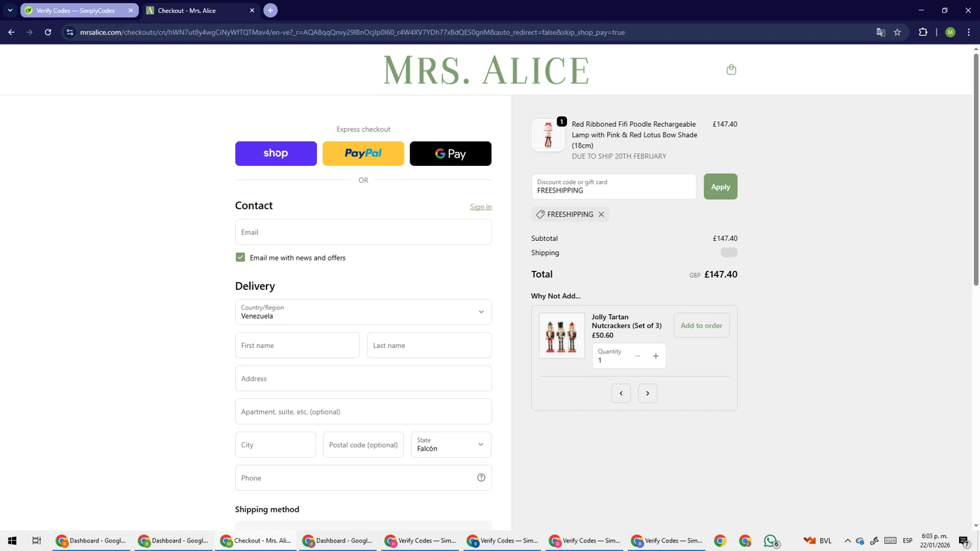The height and width of the screenshot is (551, 980).
Task: Click the browser address bar URL
Action: tap(352, 32)
